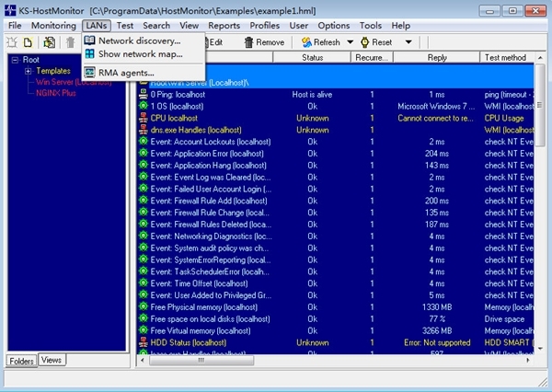Click status icon of HDD Status (localhost) row
Viewport: 552px width, 392px height.
pos(144,342)
